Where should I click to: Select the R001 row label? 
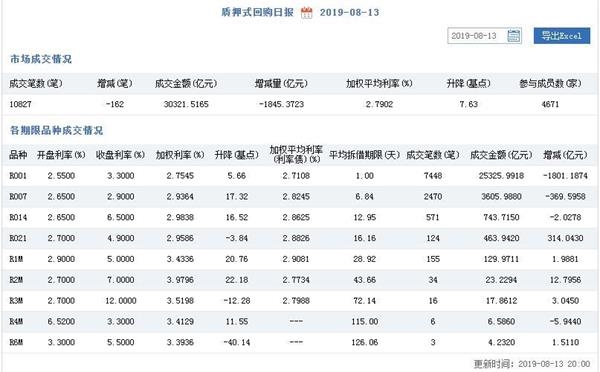[18, 176]
